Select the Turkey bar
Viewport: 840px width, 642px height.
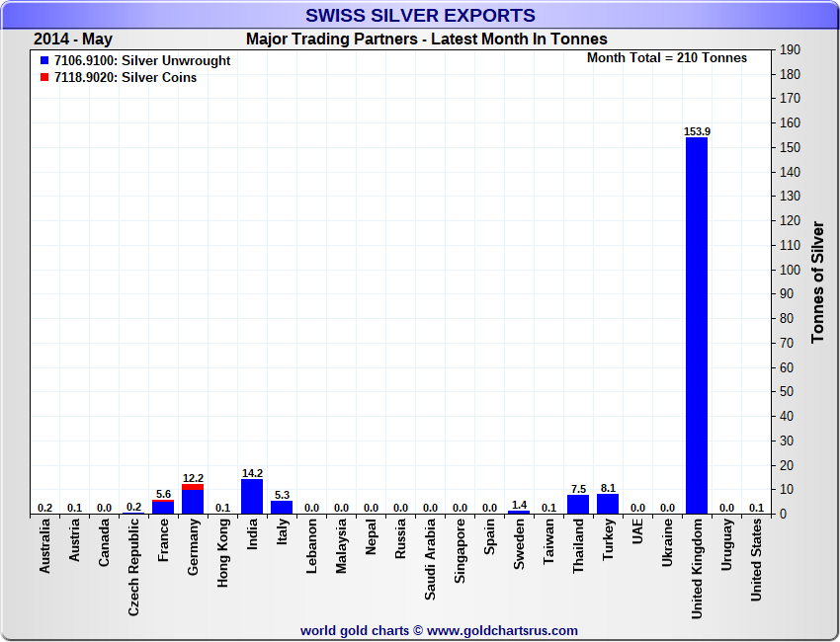[x=608, y=504]
